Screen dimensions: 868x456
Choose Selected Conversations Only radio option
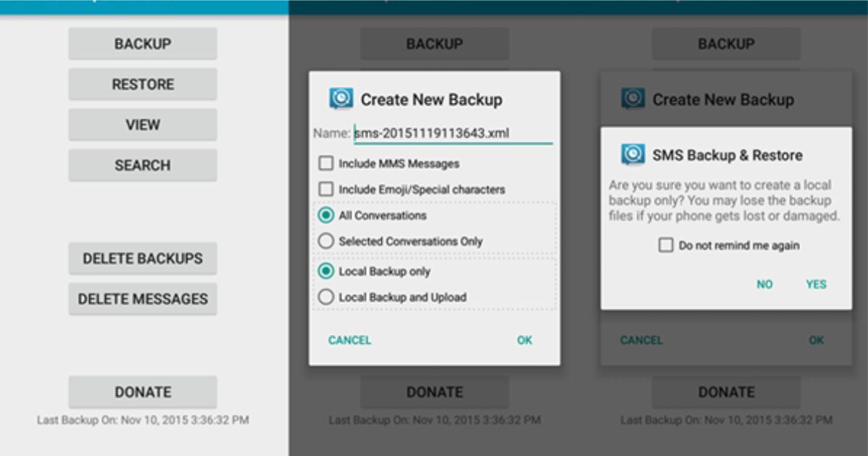pyautogui.click(x=326, y=241)
